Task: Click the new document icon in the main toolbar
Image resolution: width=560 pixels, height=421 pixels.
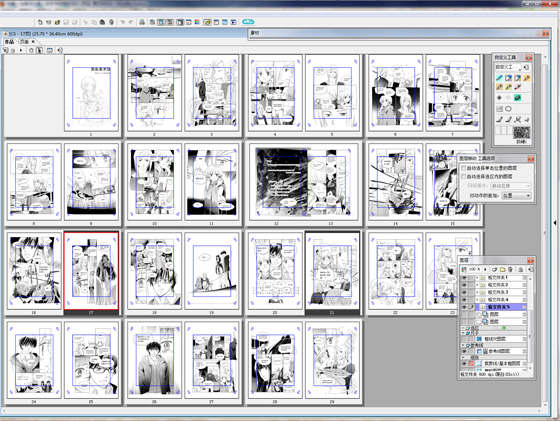Action: [x=40, y=22]
